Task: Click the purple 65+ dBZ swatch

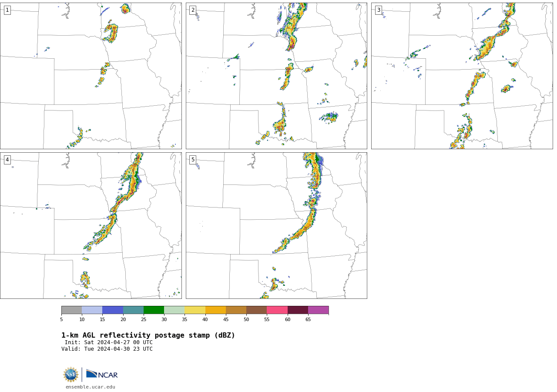Action: pos(318,310)
